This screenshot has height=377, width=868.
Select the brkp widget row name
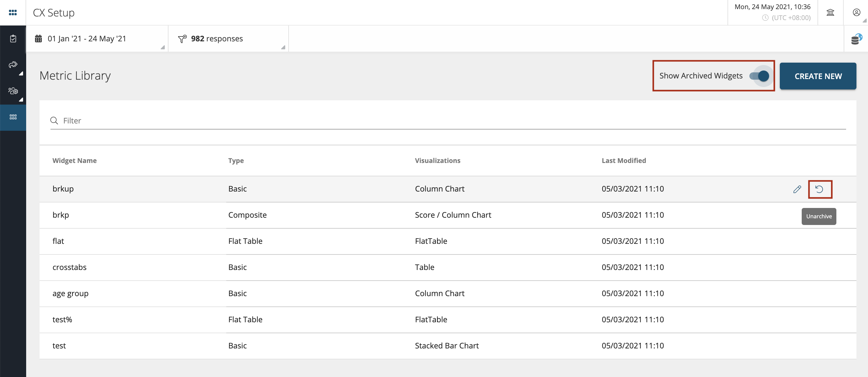61,215
